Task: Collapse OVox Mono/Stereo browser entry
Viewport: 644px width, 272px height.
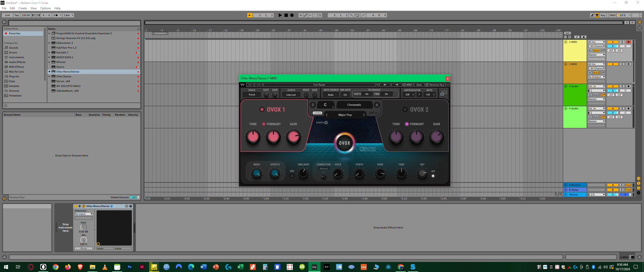Action: point(49,72)
